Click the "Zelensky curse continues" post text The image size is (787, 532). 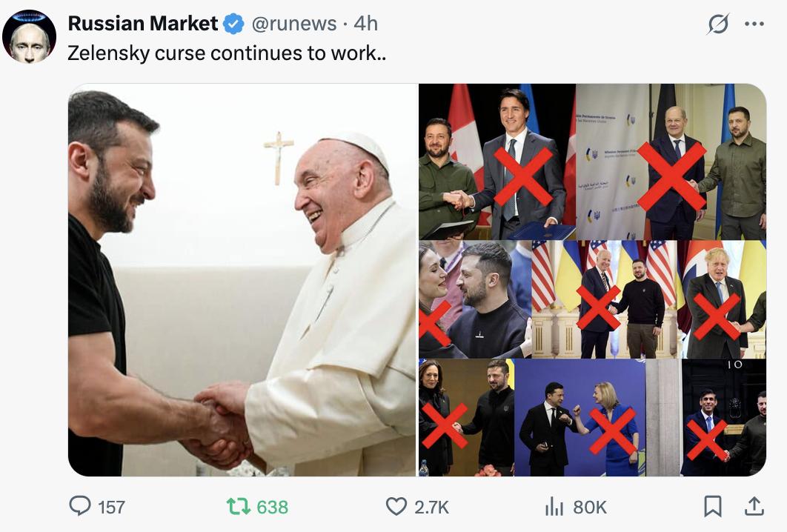(x=227, y=54)
